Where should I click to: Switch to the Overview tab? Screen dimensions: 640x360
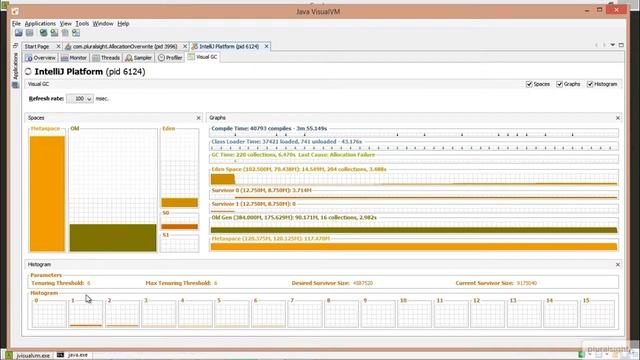click(40, 58)
